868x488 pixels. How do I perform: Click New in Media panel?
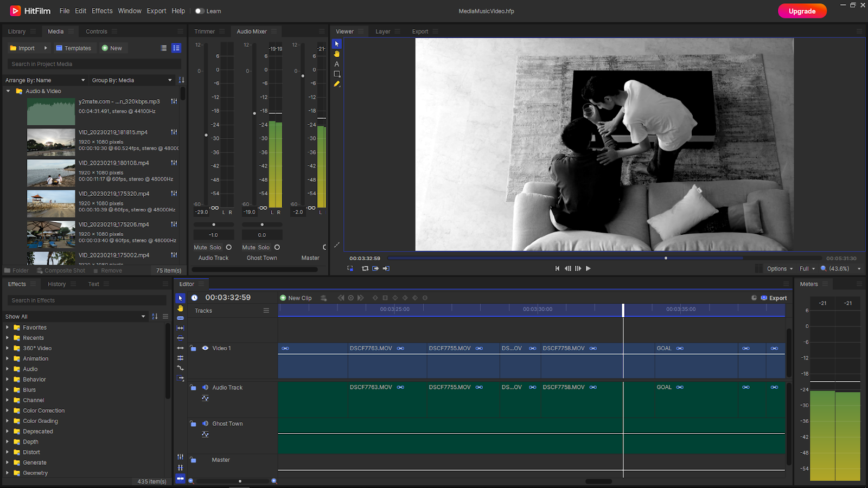pos(112,48)
